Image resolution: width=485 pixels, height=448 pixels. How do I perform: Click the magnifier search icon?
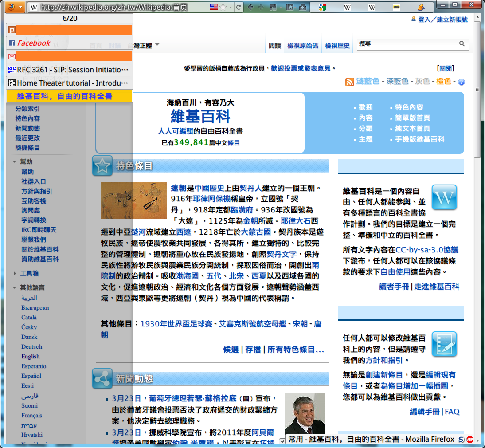pyautogui.click(x=462, y=44)
